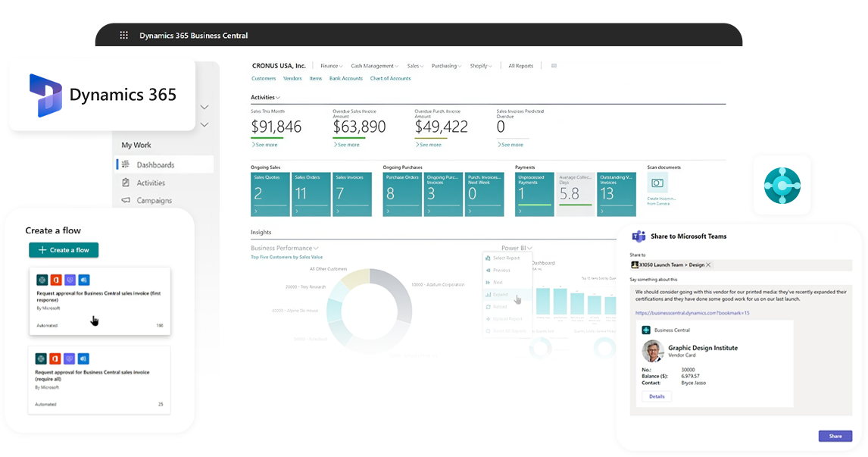Screen dimensions: 868x457
Task: Select Dashboards under My Work
Action: click(x=164, y=164)
